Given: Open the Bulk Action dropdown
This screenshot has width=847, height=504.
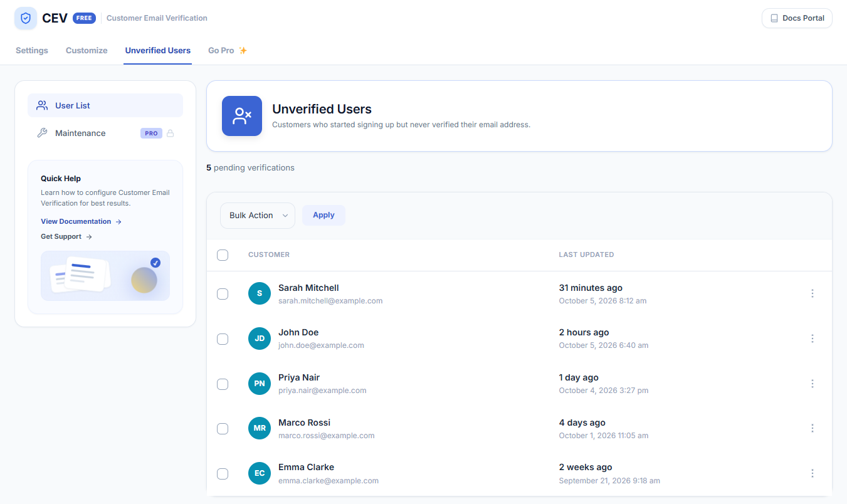Looking at the screenshot, I should [258, 216].
